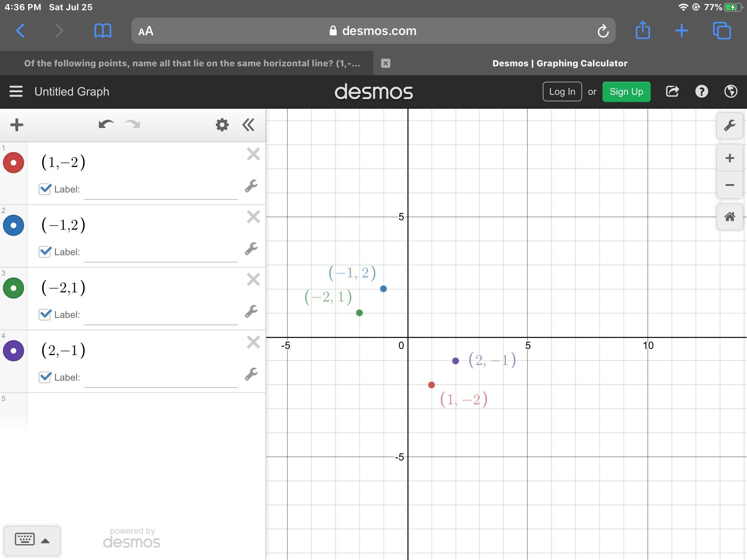This screenshot has height=560, width=747.
Task: Reset graph to default home view
Action: coord(729,217)
